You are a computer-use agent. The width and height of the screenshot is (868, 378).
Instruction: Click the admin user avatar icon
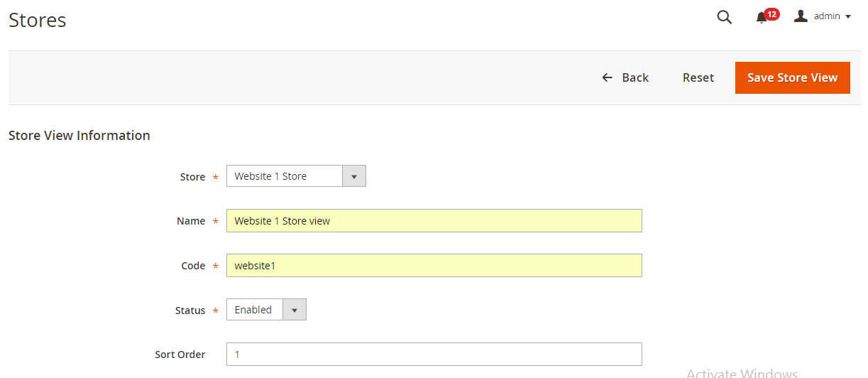click(801, 16)
